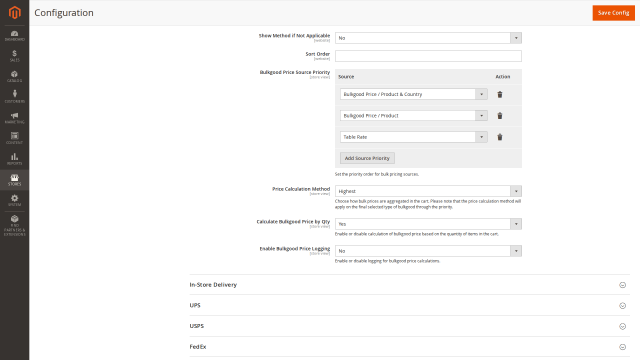Screen dimensions: 640x360
Task: Delete the Table Rate source row
Action: (x=500, y=137)
